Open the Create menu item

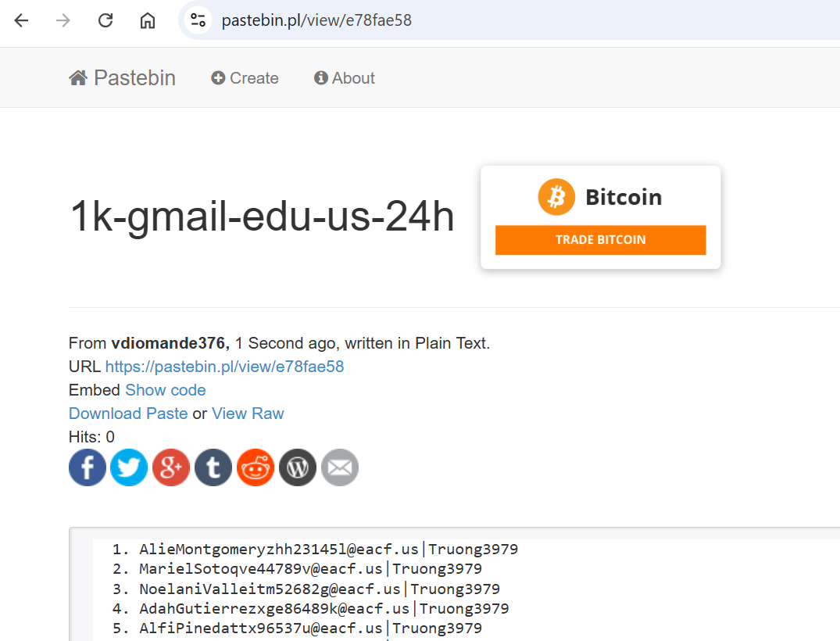coord(245,78)
